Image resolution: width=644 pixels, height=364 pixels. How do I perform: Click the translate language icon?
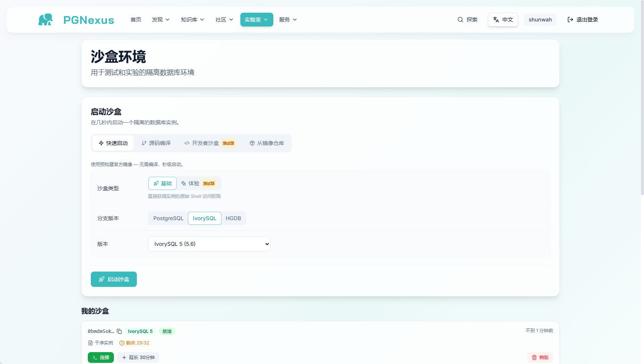496,20
